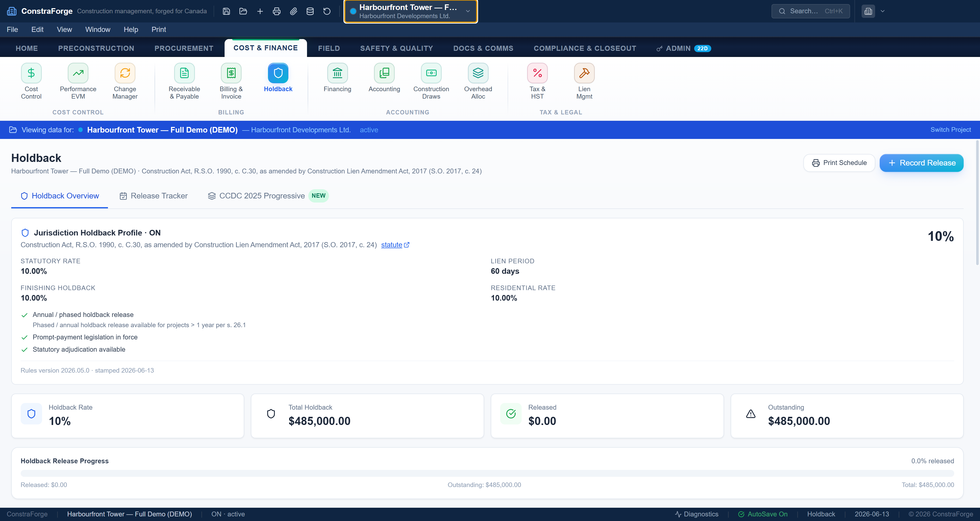Click AutoSave On in the status bar
Image resolution: width=980 pixels, height=521 pixels.
pyautogui.click(x=763, y=514)
